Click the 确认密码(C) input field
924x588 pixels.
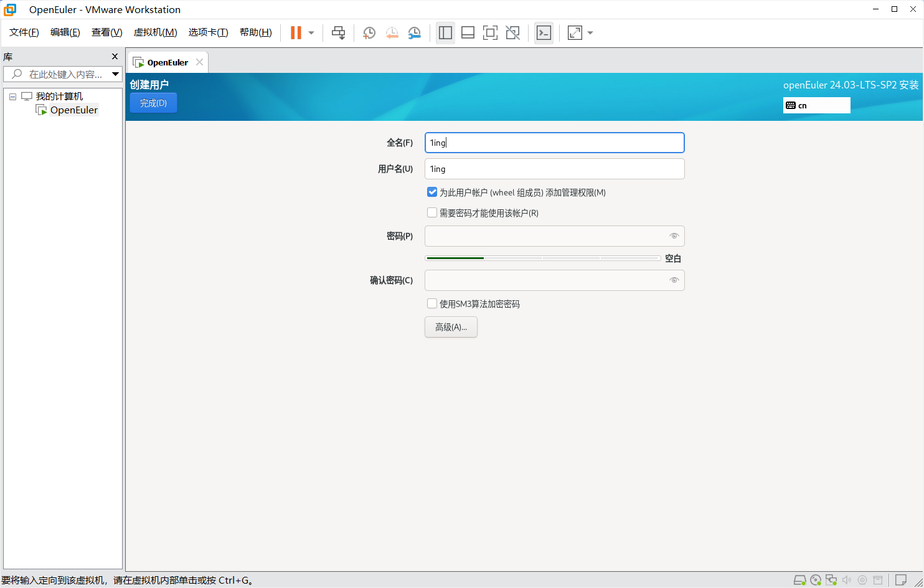554,280
